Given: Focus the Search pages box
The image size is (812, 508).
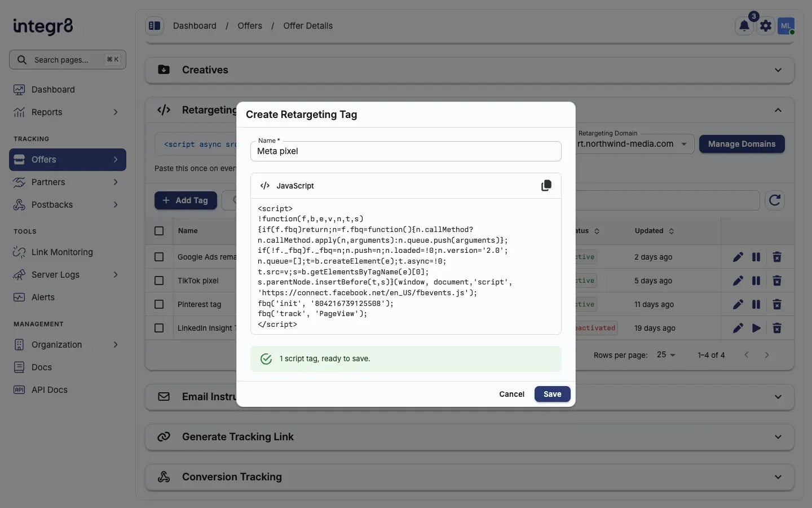Looking at the screenshot, I should tap(68, 60).
